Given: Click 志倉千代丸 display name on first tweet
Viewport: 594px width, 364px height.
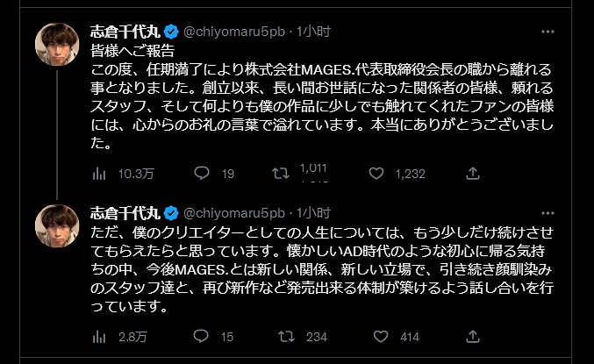Looking at the screenshot, I should pyautogui.click(x=126, y=31).
